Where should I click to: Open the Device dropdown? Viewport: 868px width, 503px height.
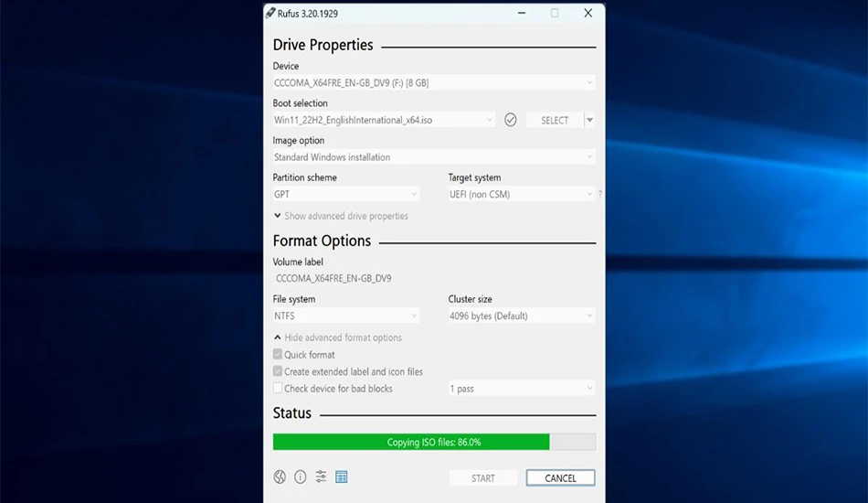(434, 82)
